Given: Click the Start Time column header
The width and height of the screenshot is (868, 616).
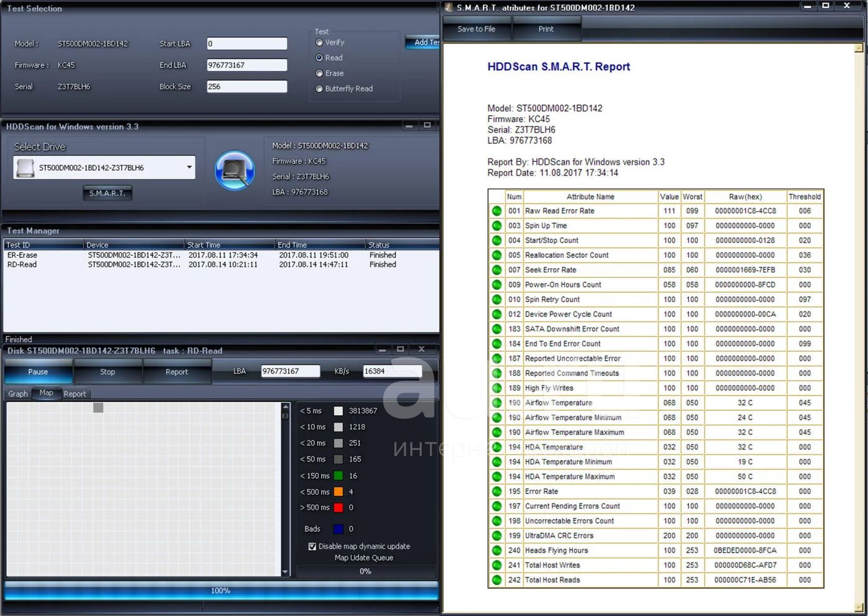Looking at the screenshot, I should (229, 245).
